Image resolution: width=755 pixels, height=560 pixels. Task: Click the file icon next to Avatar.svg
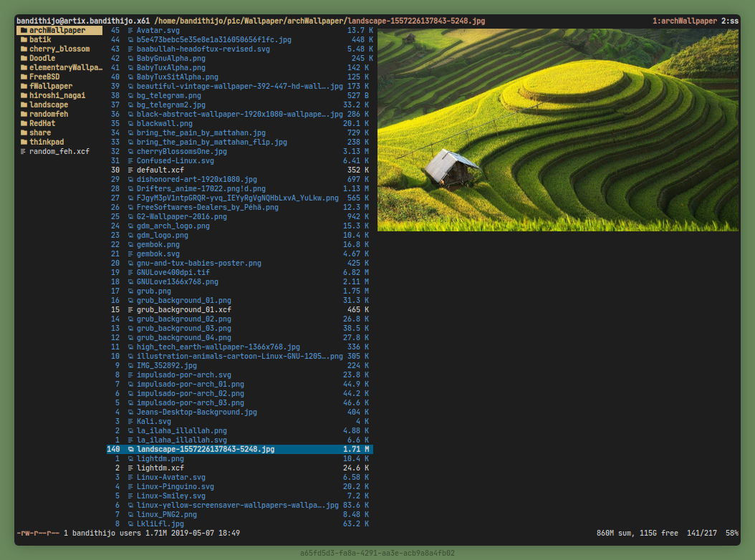tap(130, 31)
